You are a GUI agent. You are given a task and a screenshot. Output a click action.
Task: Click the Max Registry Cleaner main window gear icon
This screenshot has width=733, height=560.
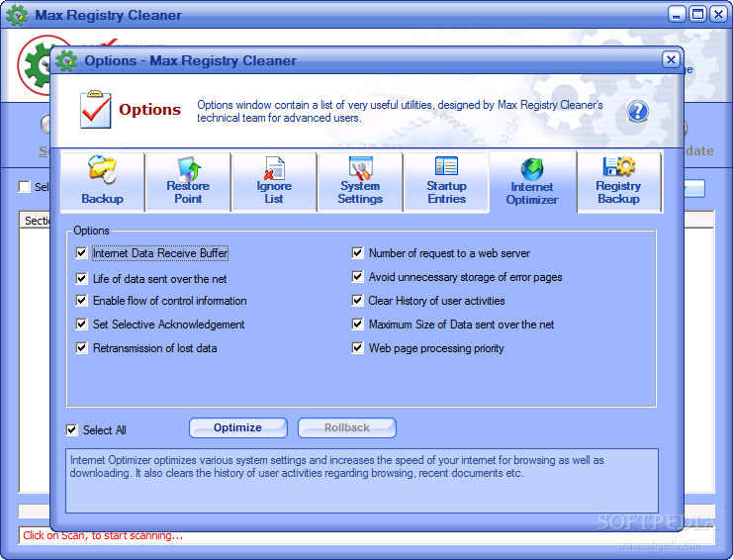click(x=17, y=15)
